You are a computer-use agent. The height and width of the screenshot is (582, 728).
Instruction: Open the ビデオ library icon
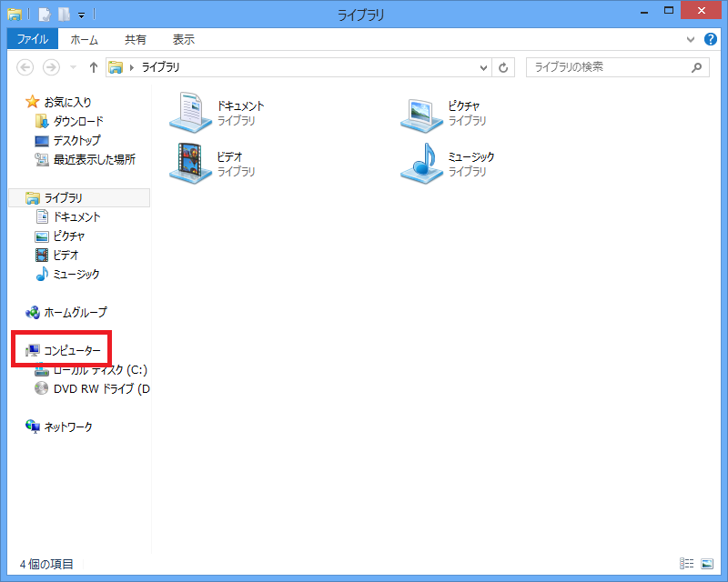click(x=191, y=164)
